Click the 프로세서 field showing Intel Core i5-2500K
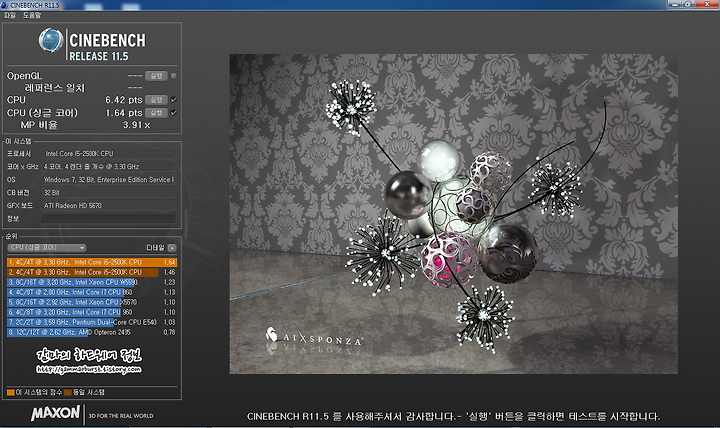 click(109, 153)
